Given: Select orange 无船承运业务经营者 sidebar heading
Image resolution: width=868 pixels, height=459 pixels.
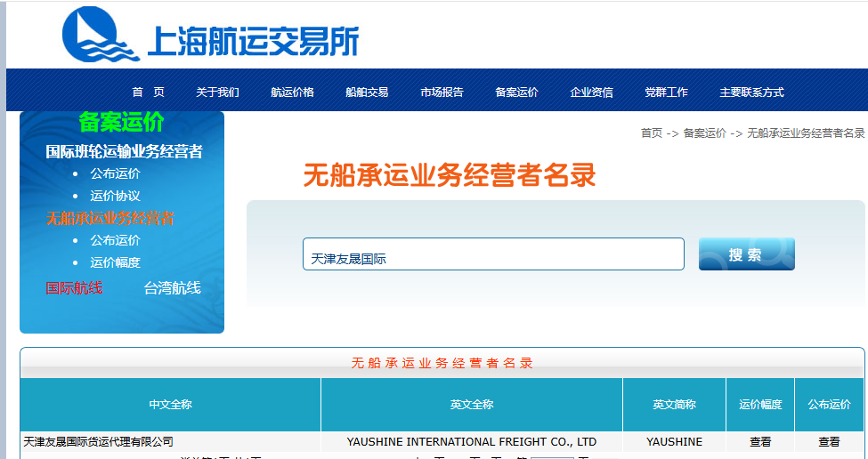Looking at the screenshot, I should pyautogui.click(x=110, y=219).
